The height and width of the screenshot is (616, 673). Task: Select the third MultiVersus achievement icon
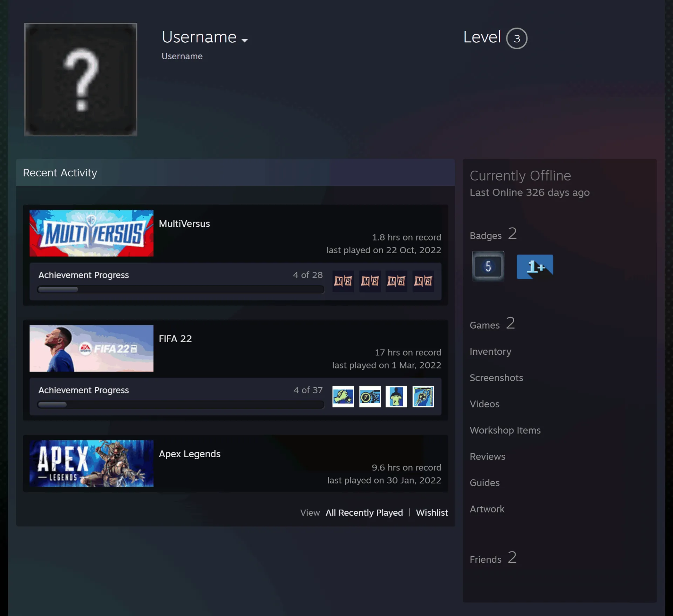click(x=396, y=281)
